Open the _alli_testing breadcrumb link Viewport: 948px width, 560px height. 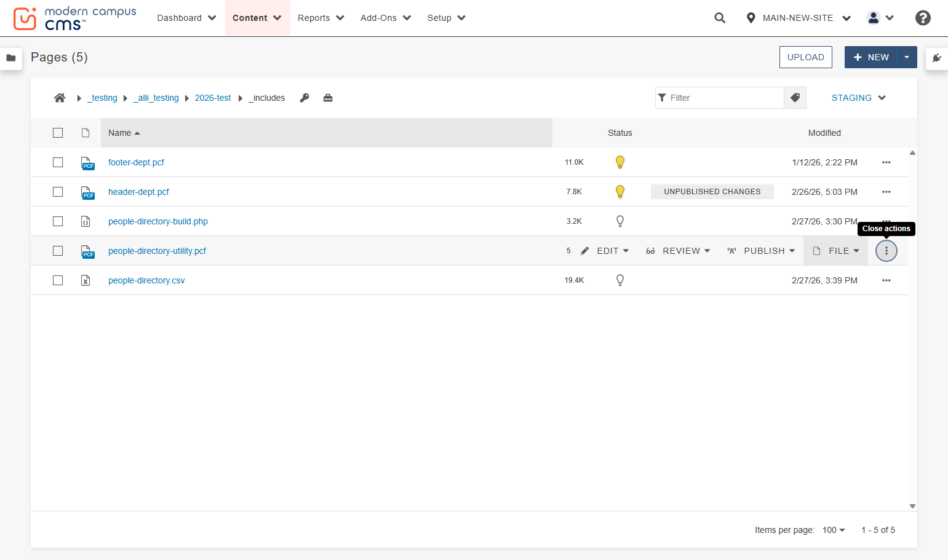(156, 98)
